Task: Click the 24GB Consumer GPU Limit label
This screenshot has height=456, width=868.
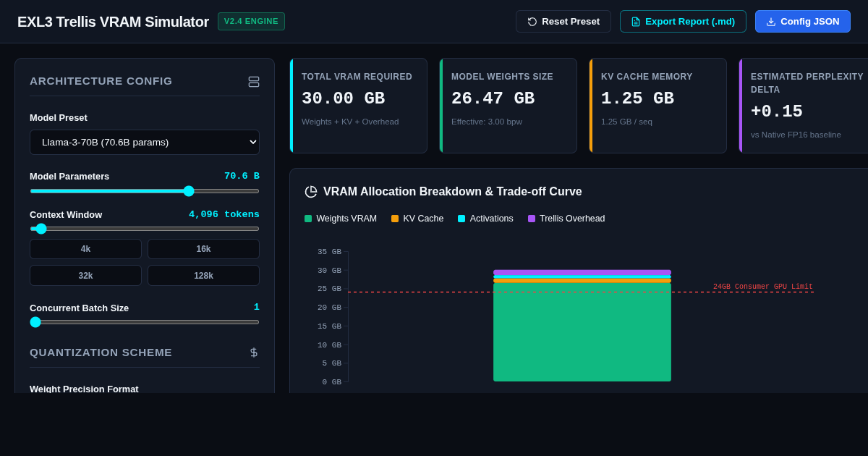Action: point(763,287)
